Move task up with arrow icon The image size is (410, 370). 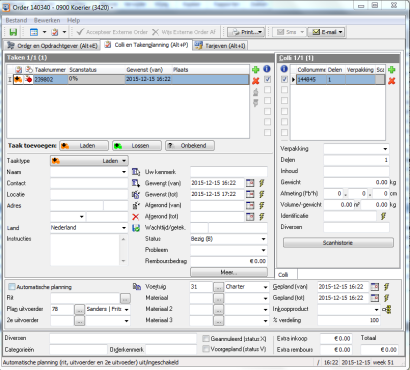[256, 92]
